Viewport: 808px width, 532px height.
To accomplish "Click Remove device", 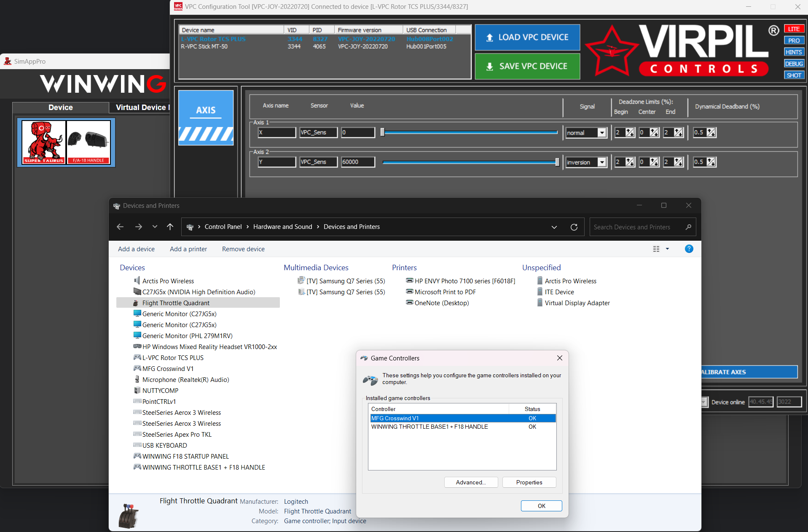I will 243,249.
